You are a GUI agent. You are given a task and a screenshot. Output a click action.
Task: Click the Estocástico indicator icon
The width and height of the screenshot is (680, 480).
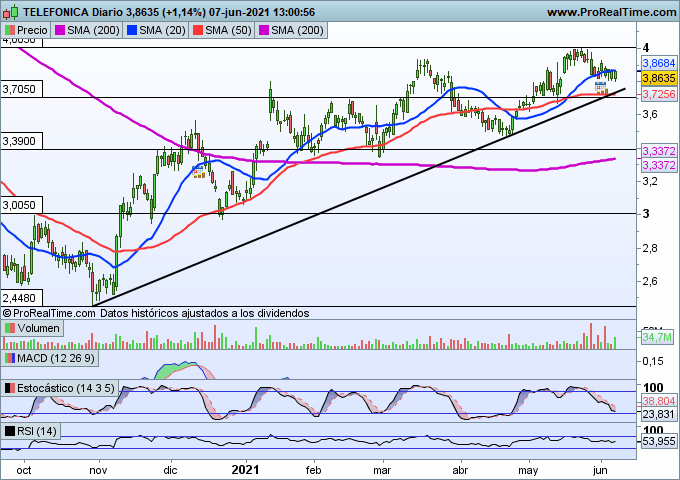click(x=10, y=388)
